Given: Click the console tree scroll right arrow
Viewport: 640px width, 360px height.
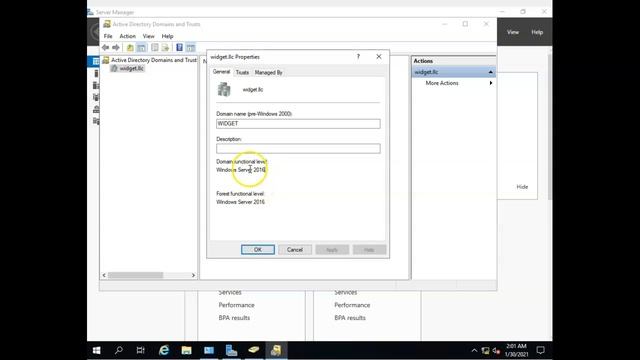Looking at the screenshot, I should click(193, 276).
